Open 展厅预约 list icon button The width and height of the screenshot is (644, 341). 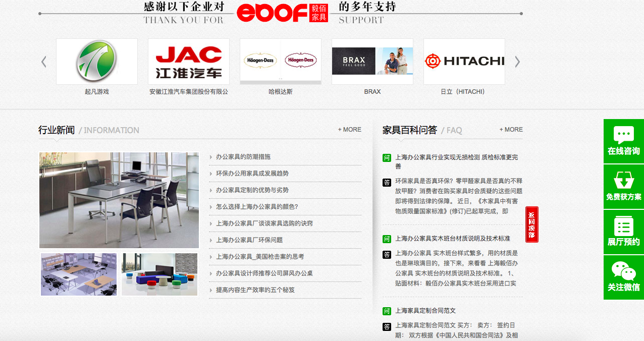[x=624, y=232]
